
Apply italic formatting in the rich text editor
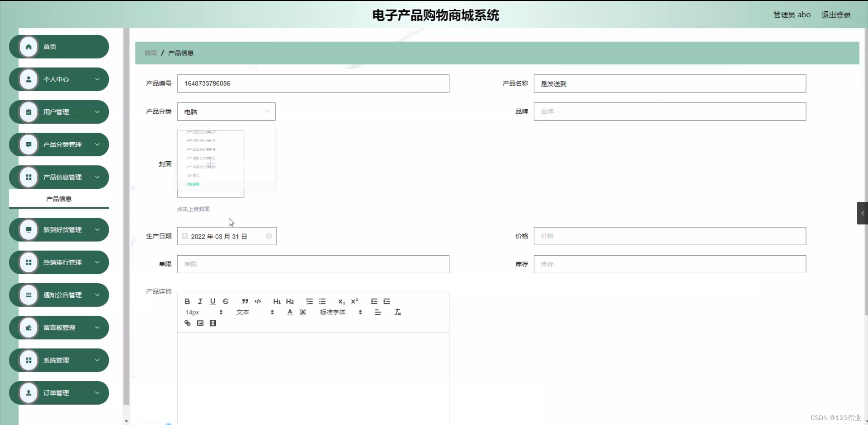click(200, 301)
